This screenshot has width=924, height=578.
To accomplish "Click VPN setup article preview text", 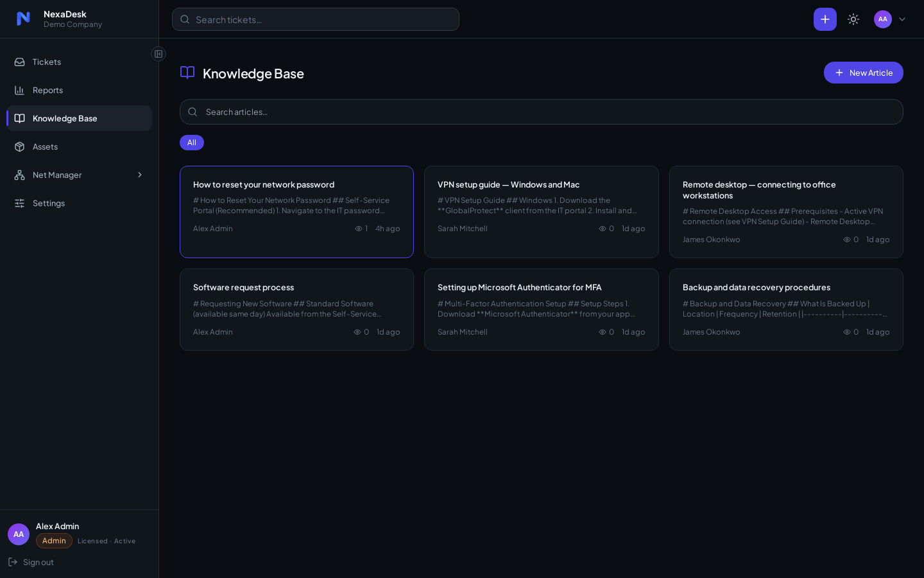I will (538, 206).
